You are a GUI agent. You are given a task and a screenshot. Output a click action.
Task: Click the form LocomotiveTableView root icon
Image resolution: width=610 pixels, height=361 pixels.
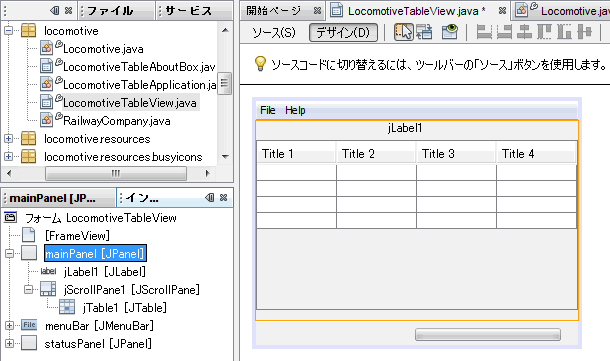(x=11, y=217)
